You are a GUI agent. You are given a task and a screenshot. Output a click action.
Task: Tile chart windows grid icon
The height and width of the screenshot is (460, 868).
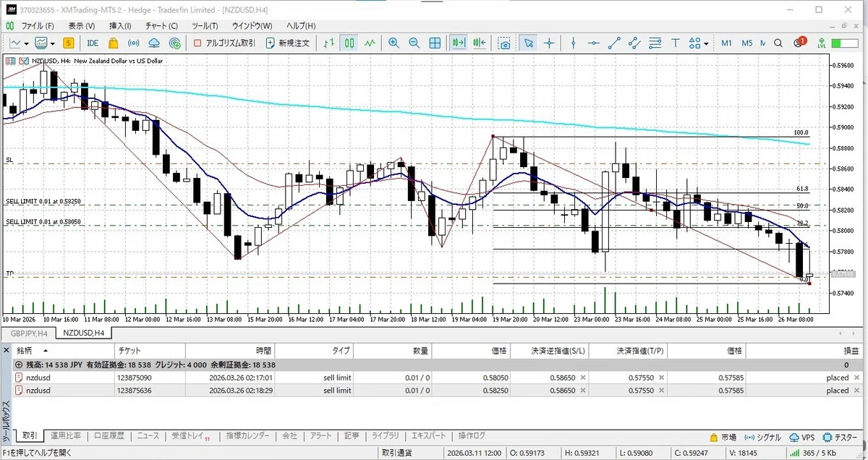pyautogui.click(x=435, y=43)
